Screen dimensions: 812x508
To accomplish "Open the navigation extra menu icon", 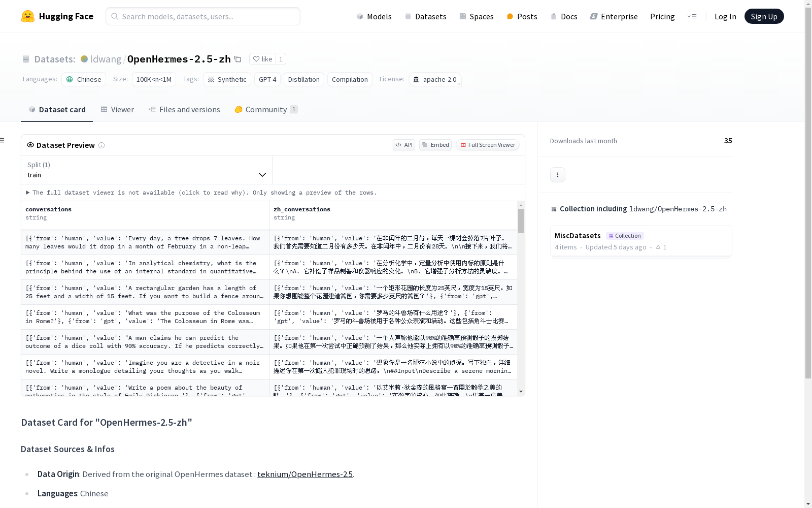I will pos(692,16).
